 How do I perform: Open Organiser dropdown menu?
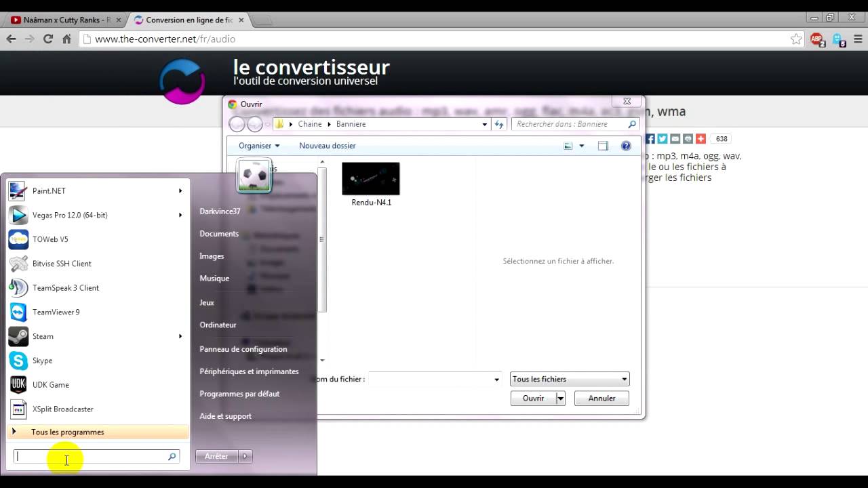259,146
